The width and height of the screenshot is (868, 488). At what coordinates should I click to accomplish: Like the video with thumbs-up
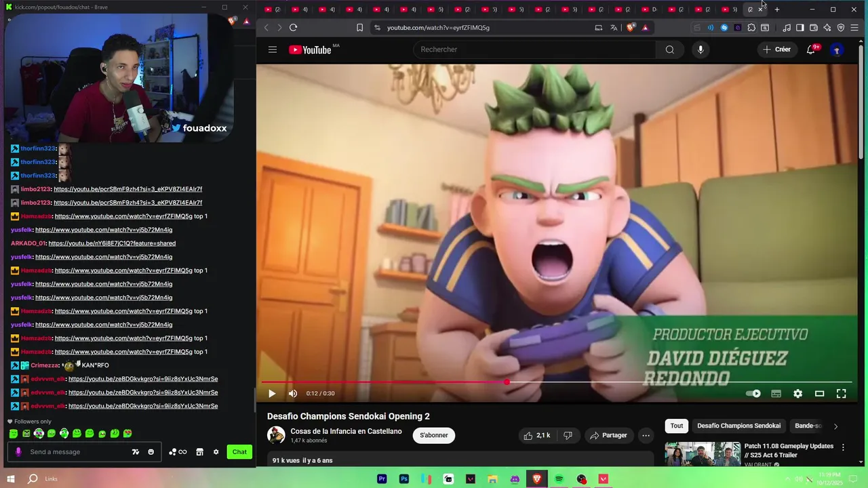[x=536, y=435]
